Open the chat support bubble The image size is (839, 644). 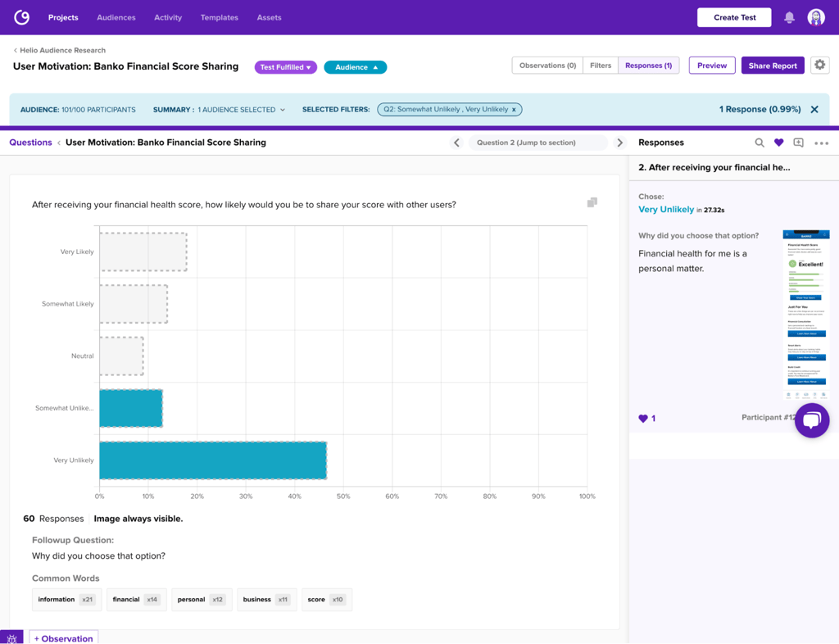(x=812, y=420)
